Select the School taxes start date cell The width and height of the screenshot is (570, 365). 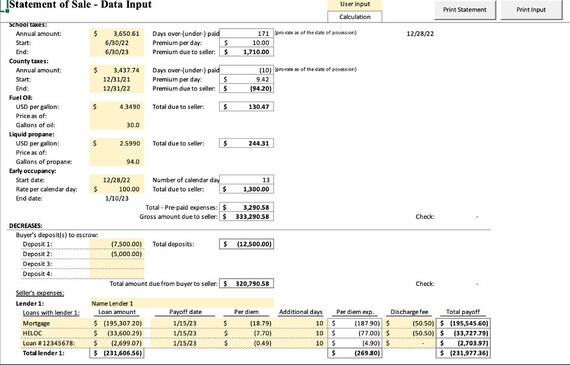click(117, 43)
